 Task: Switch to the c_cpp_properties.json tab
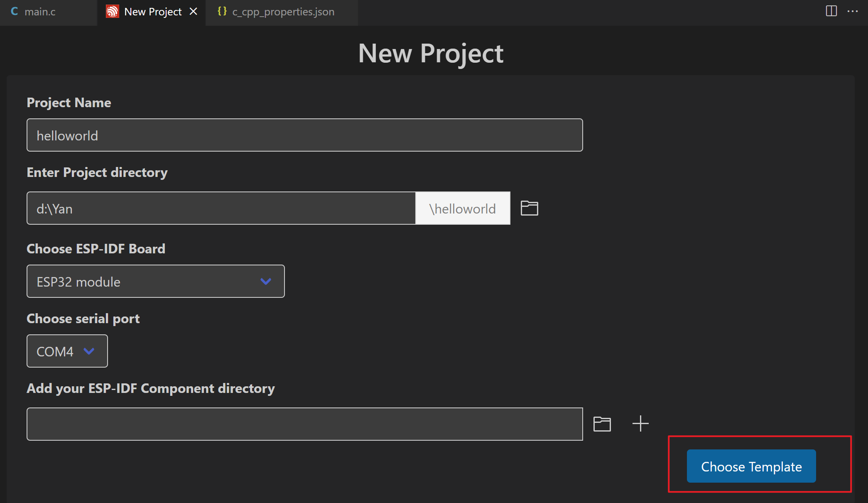(x=283, y=12)
